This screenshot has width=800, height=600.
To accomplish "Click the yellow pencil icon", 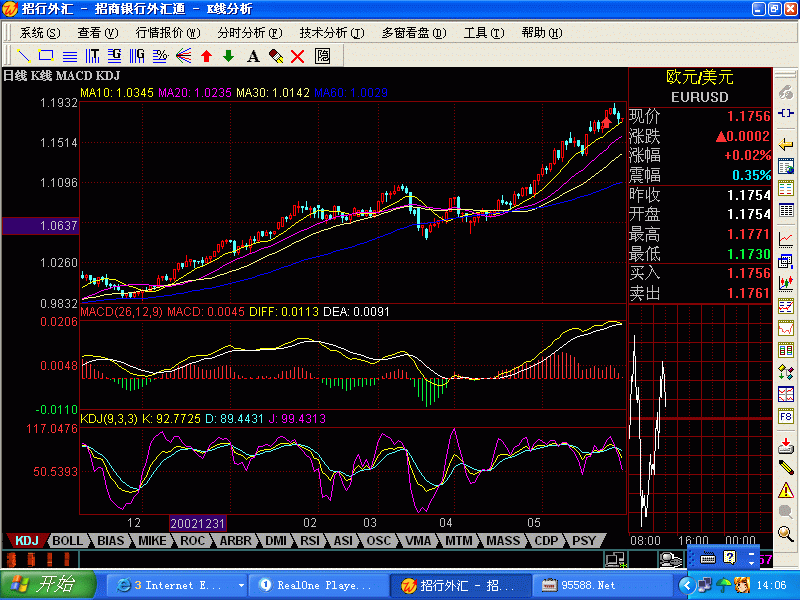I will click(786, 467).
